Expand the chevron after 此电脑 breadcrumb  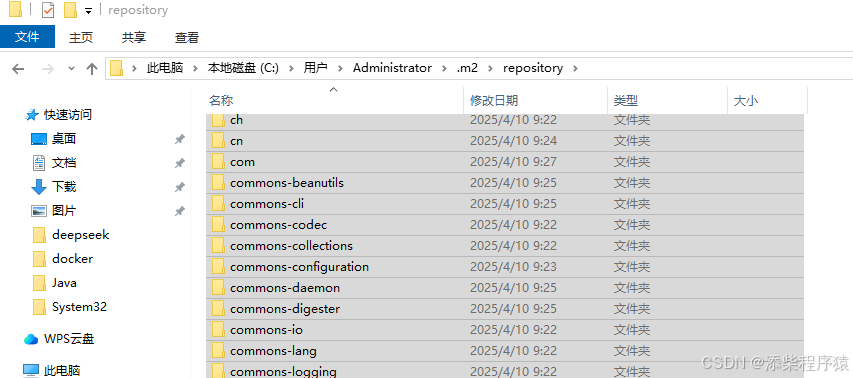[195, 69]
